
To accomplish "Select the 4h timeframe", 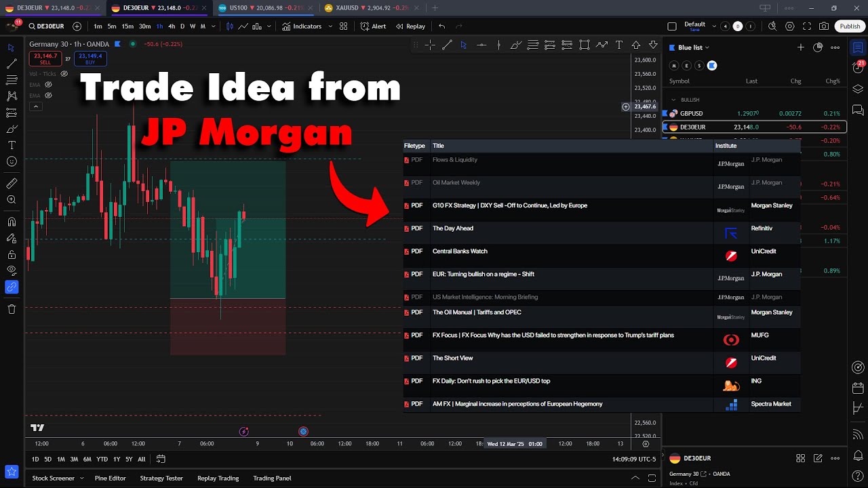I will pos(172,26).
